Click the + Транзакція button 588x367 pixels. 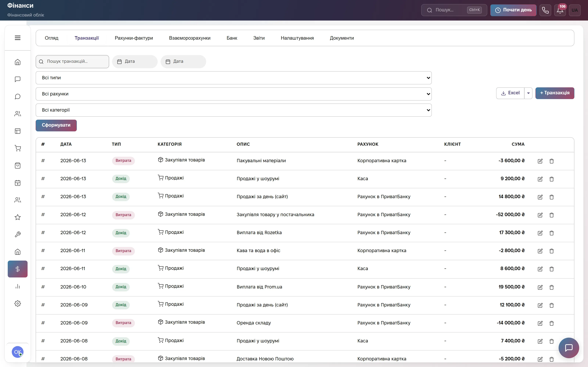pos(555,93)
